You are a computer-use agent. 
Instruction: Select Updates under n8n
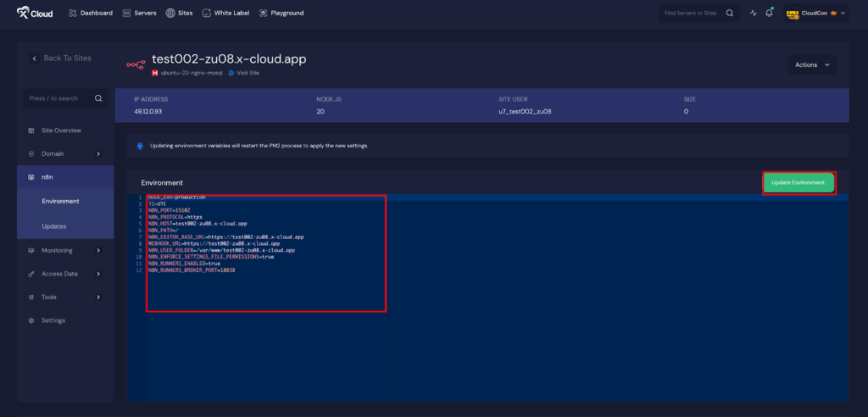[54, 226]
